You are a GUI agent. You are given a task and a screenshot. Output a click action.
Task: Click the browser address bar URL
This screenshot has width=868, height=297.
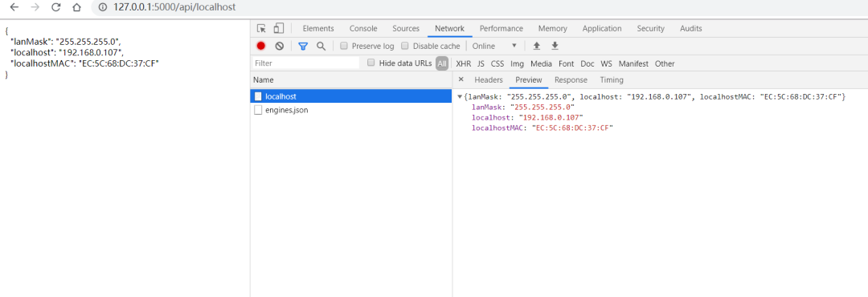(174, 8)
